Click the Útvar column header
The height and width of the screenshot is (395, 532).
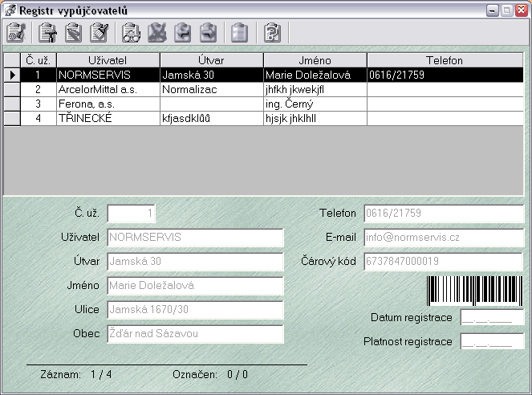click(x=211, y=60)
